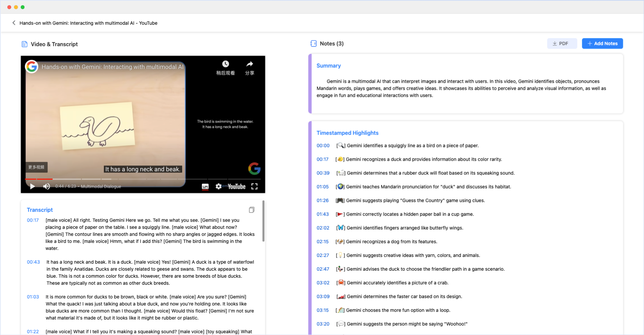Click the Transcript heading
The height and width of the screenshot is (335, 644).
coord(40,210)
